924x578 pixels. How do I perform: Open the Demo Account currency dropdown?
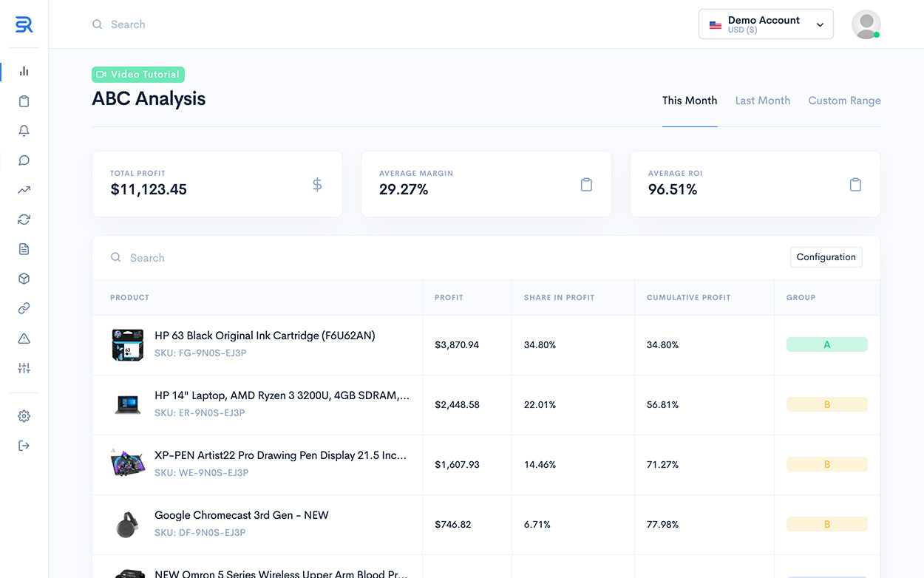coord(766,24)
